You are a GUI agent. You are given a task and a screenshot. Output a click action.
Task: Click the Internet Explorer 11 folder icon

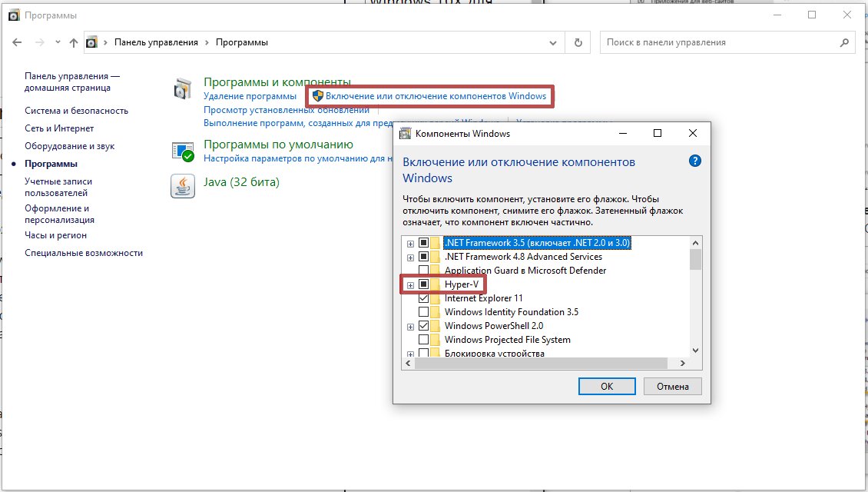coord(435,298)
